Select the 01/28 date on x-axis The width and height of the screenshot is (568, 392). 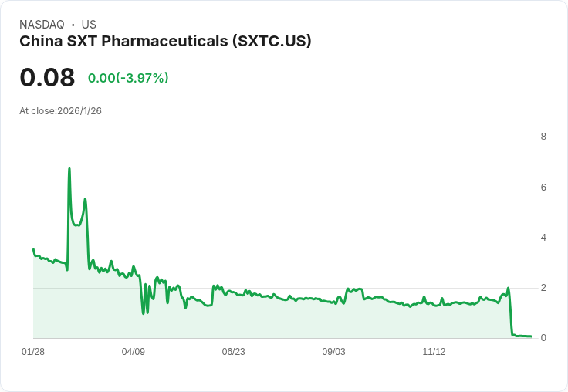33,352
